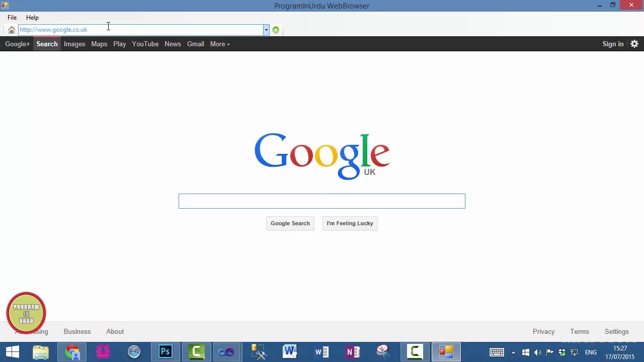Open Photoshop from the taskbar
644x362 pixels.
(x=166, y=352)
